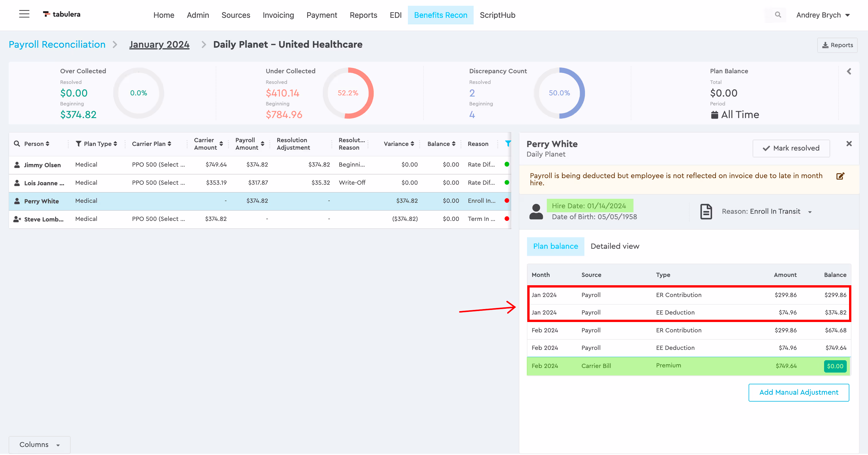Click the Reason column header
This screenshot has height=455, width=868.
[478, 144]
